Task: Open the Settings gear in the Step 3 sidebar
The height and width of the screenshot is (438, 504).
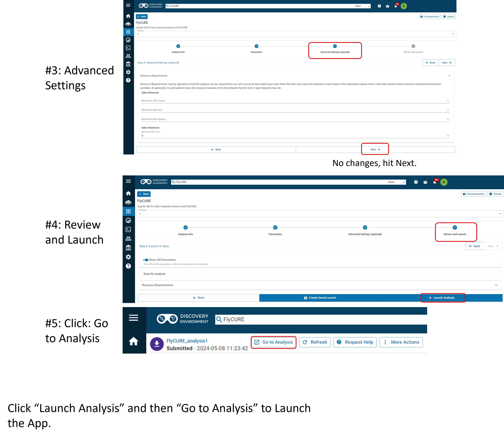Action: pos(128,72)
